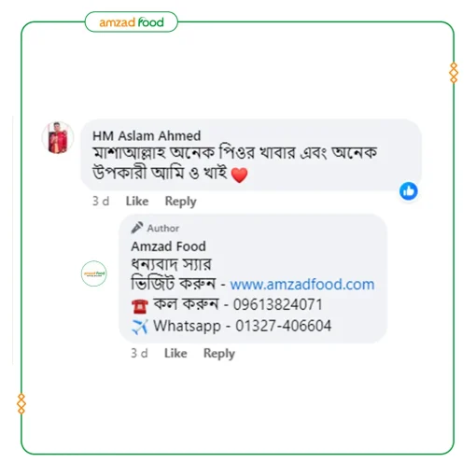Click the 3 d timestamp under Amzad reply
This screenshot has height=476, width=476.
point(139,354)
